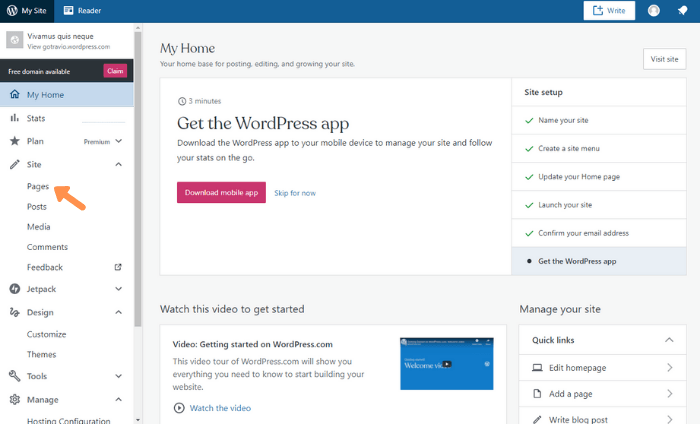Screen dimensions: 700x425
Task: Open My Site in top bar
Action: [x=27, y=11]
